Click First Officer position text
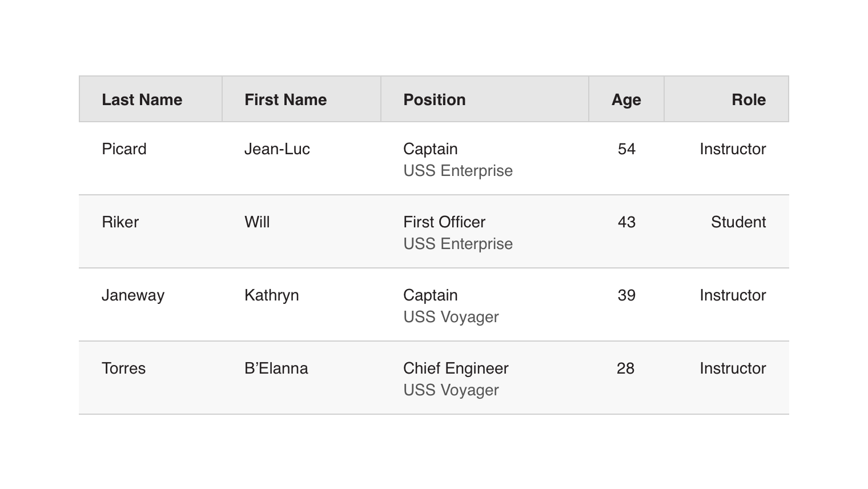868x489 pixels. click(444, 222)
